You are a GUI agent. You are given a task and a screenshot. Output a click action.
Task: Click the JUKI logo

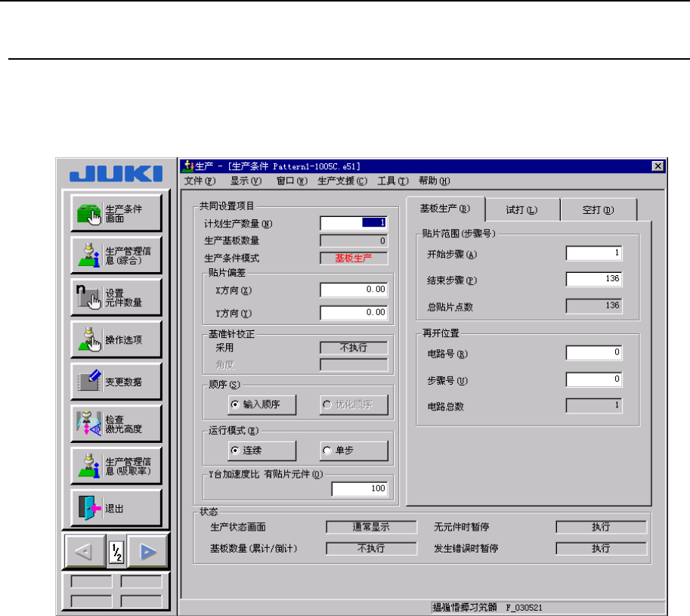click(x=116, y=174)
